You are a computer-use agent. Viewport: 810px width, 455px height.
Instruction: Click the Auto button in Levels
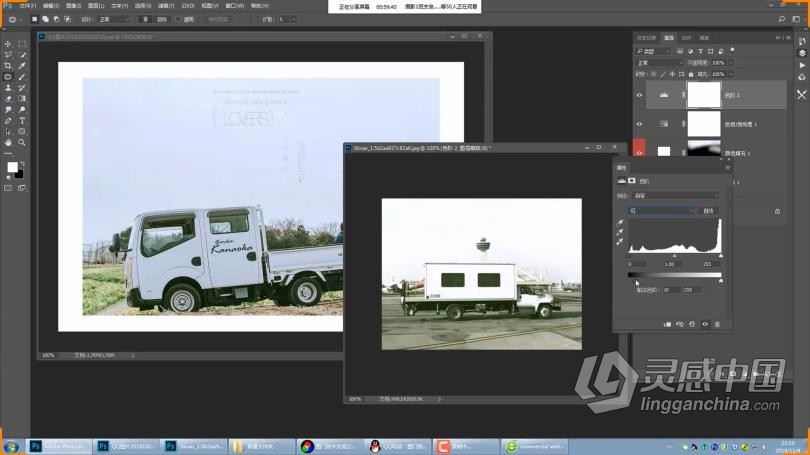709,211
